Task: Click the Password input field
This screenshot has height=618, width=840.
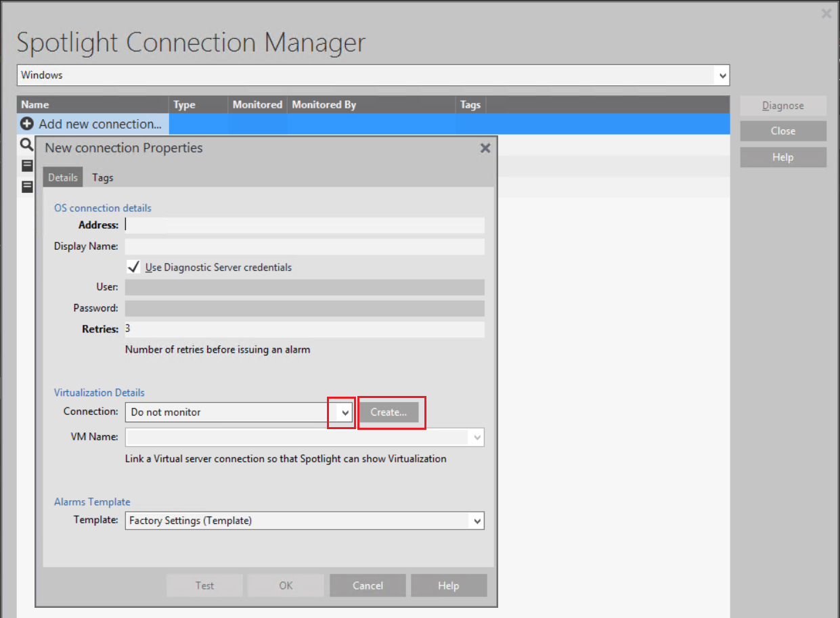Action: tap(305, 308)
